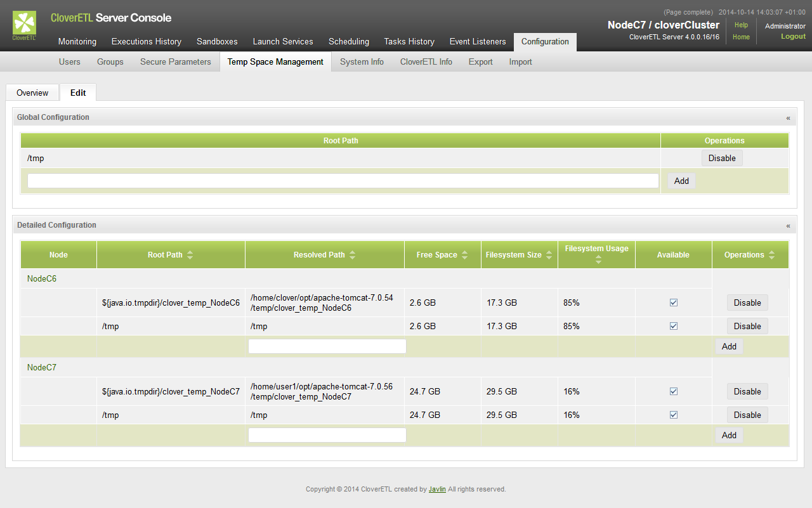Sort the table by Resolved Path
This screenshot has width=812, height=508.
pyautogui.click(x=352, y=255)
